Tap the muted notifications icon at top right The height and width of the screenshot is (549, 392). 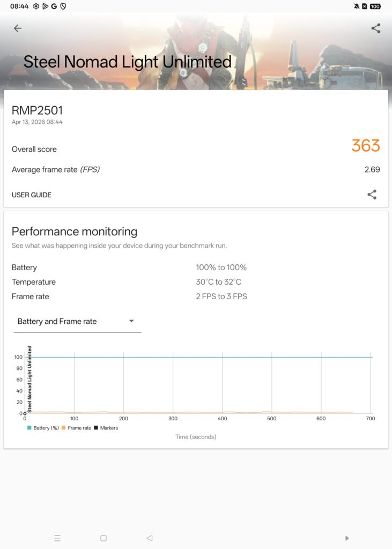pos(357,6)
